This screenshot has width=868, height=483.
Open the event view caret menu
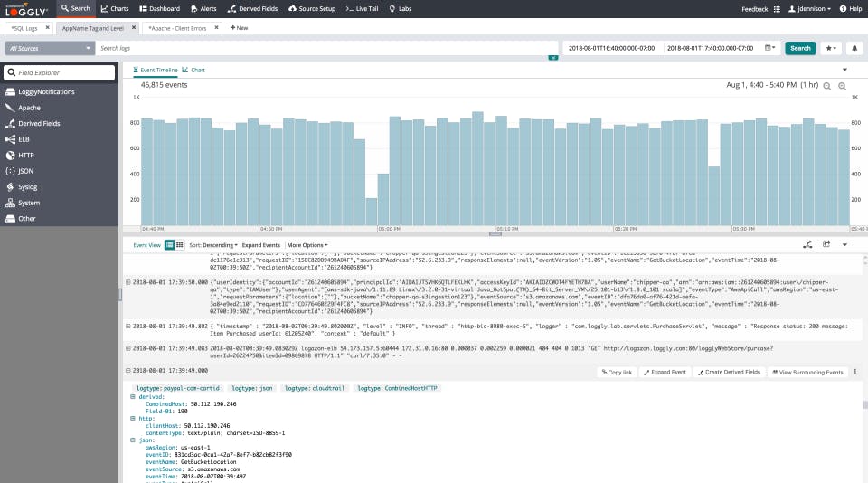coord(844,244)
